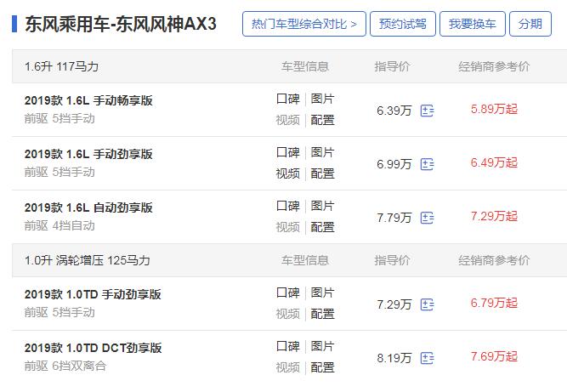
Task: Click 前驱 4挡自动 spec text
Action: (60, 225)
